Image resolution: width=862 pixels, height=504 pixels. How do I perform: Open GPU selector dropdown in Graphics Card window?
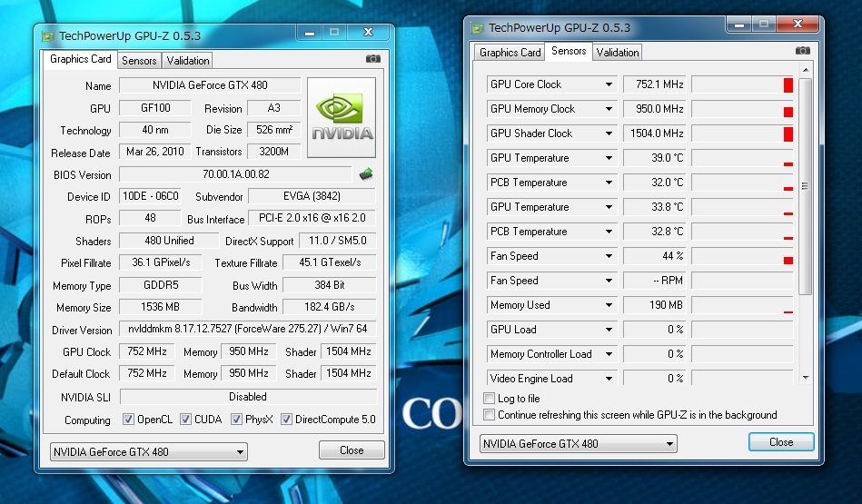[240, 451]
